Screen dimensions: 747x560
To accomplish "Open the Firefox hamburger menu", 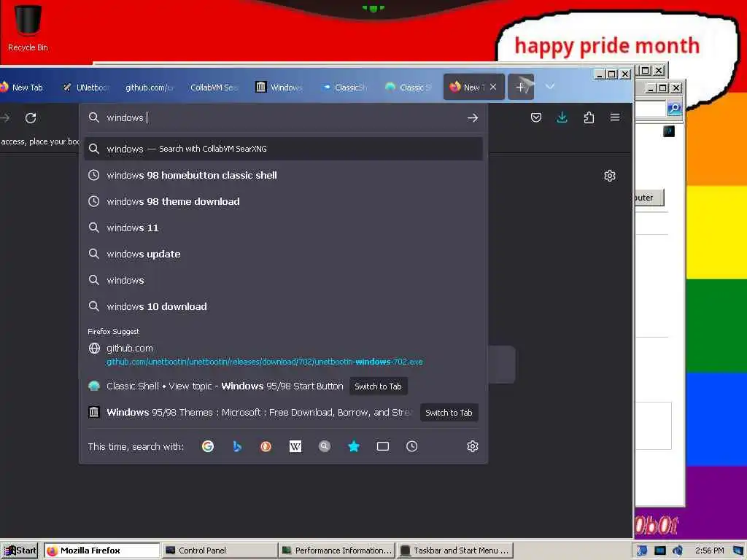I will (x=615, y=117).
